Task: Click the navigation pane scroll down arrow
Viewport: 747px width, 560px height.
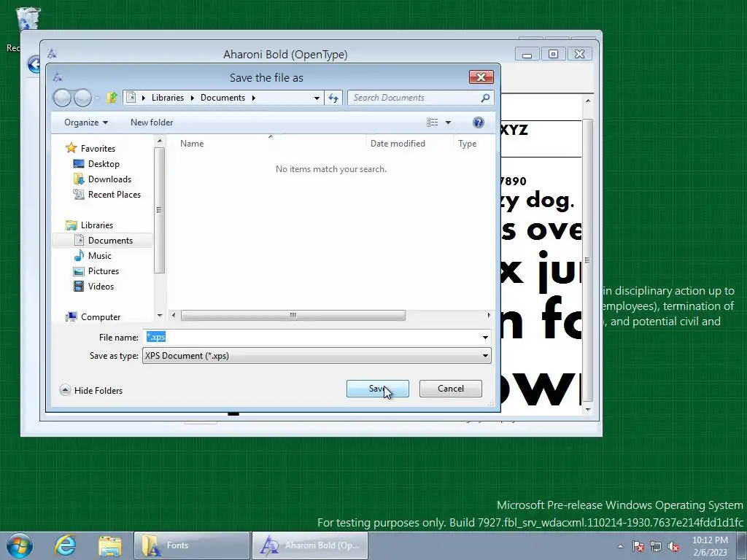Action: (160, 316)
